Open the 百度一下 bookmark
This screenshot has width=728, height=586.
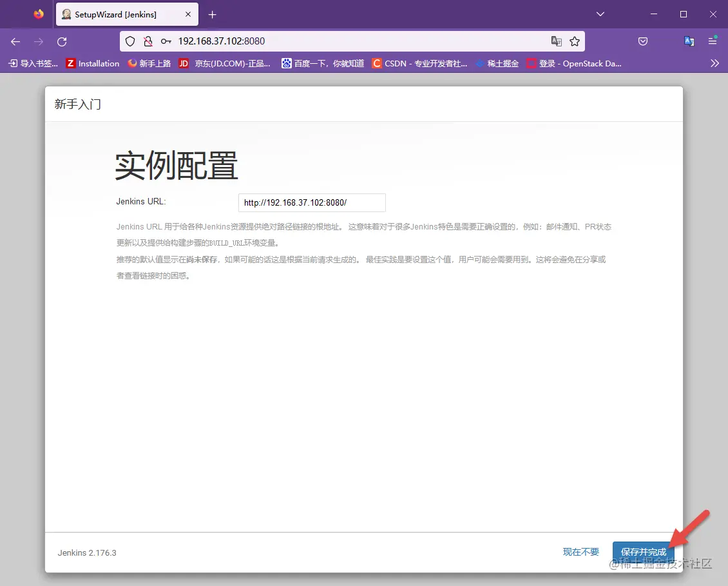[323, 64]
